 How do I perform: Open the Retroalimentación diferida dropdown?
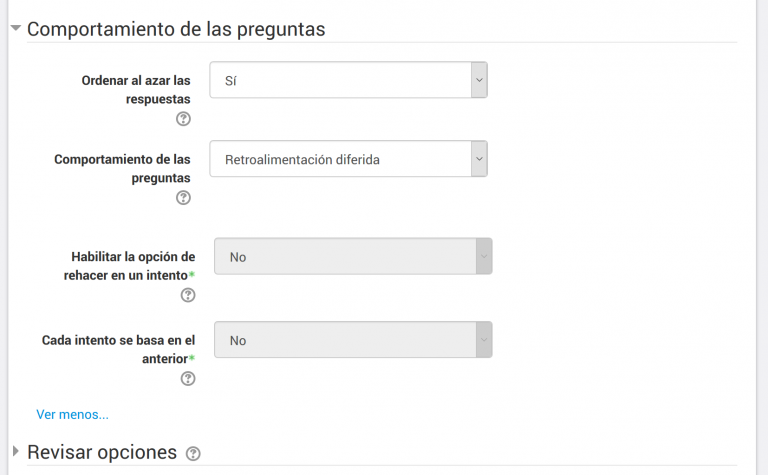click(348, 159)
